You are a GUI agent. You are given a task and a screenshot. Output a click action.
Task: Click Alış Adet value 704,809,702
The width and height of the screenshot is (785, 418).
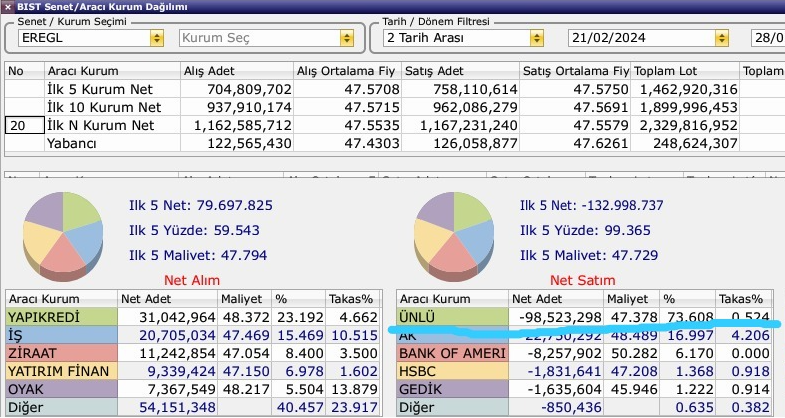(249, 90)
